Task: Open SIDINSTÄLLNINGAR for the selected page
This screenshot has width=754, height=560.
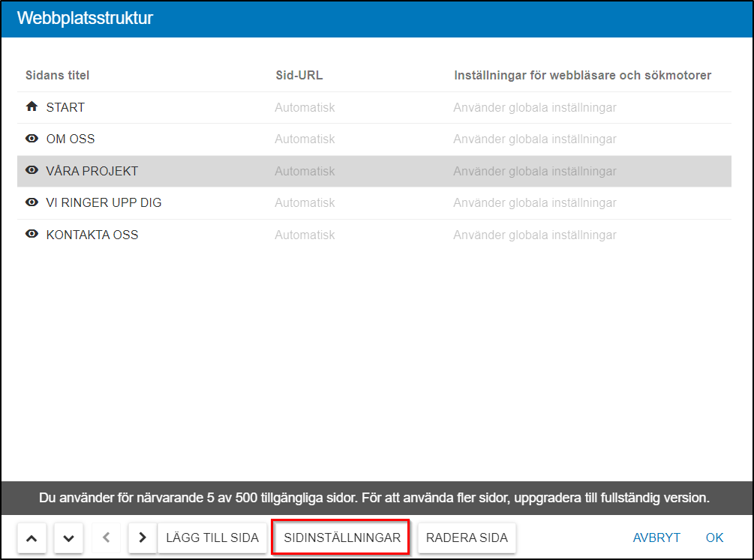Action: click(341, 538)
